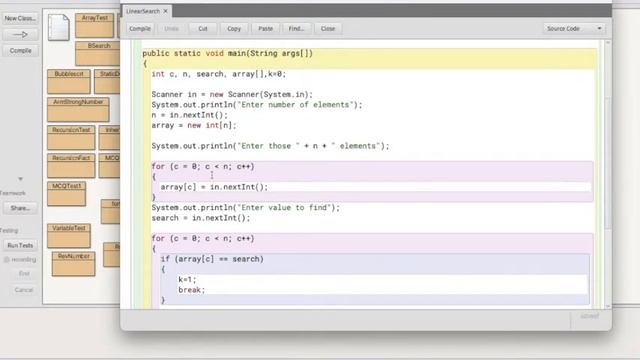
Task: Collapse the Teamwork section triangle
Action: [20, 179]
